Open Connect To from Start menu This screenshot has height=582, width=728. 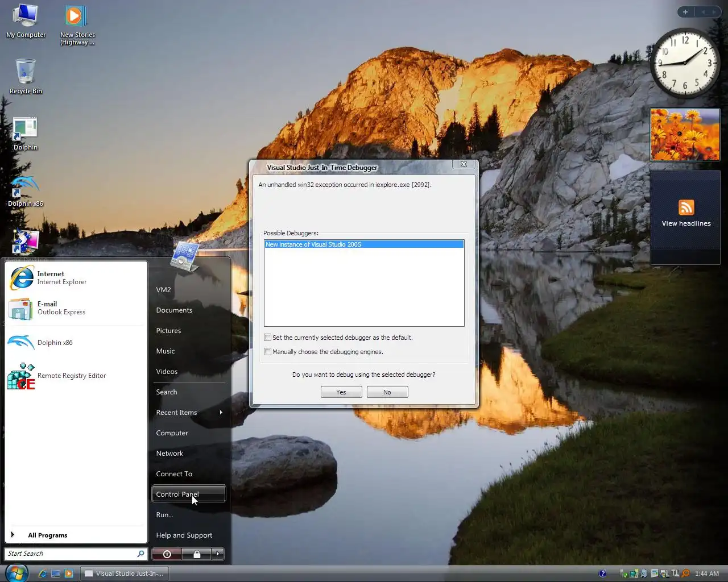click(x=189, y=474)
